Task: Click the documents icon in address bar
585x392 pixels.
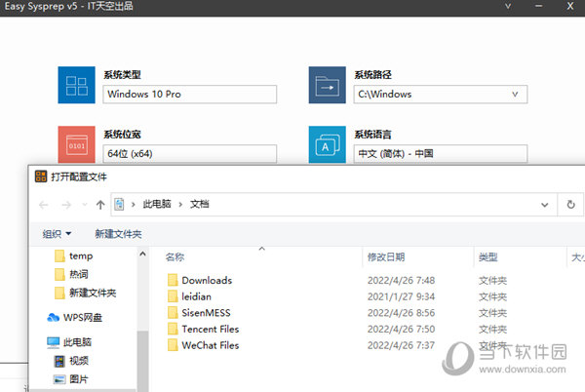Action: pyautogui.click(x=119, y=205)
